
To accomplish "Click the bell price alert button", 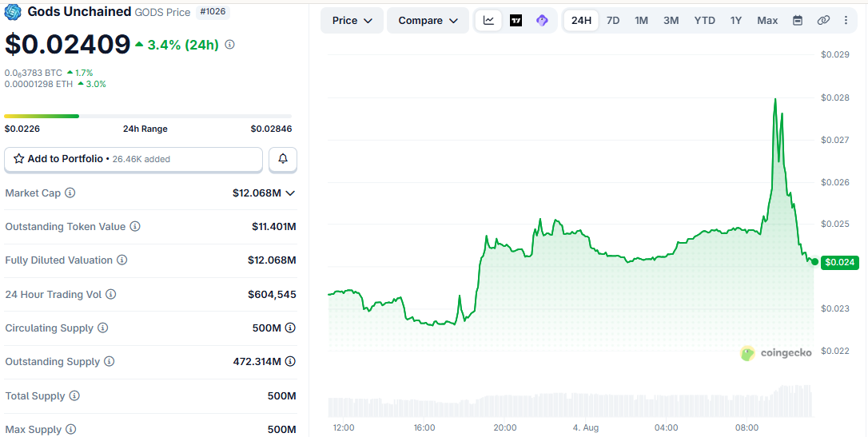I will [x=283, y=159].
